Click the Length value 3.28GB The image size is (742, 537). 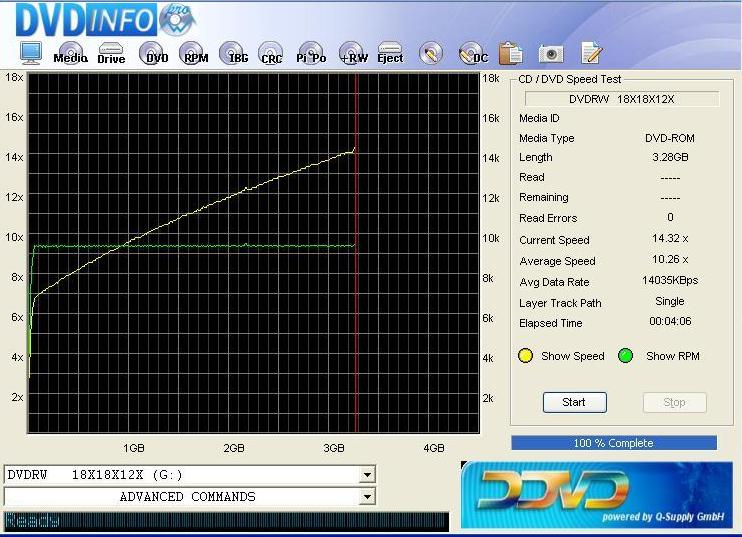click(670, 157)
